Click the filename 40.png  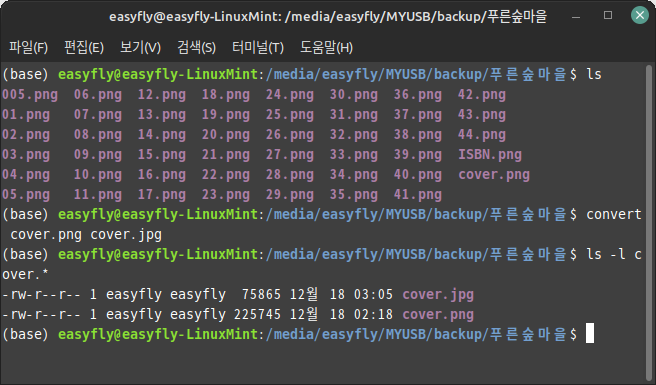[418, 175]
